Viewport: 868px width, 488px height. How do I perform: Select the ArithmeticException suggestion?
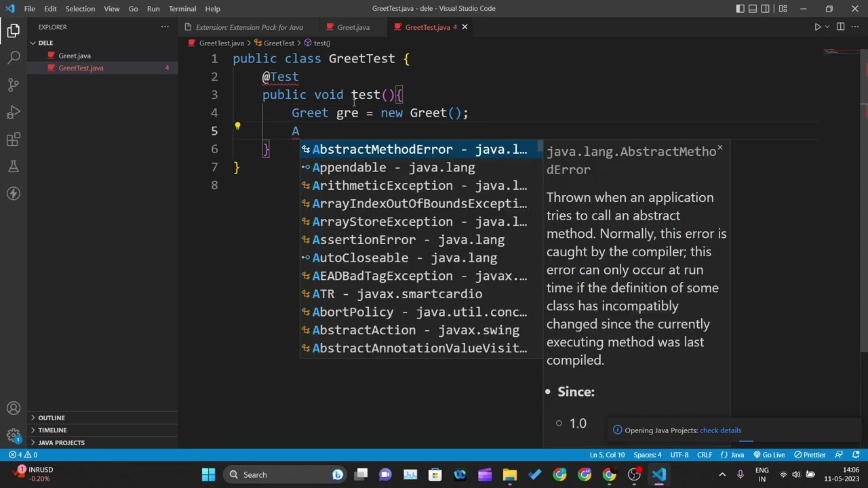pos(421,186)
